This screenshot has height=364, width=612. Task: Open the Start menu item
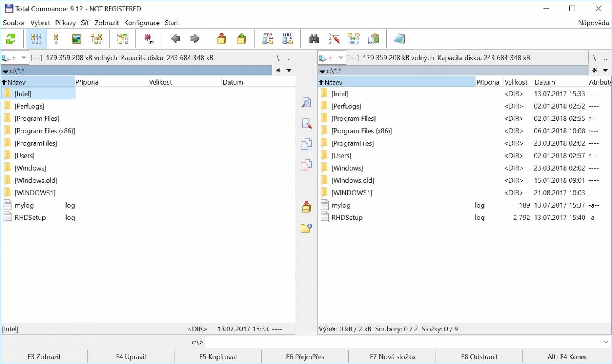point(171,23)
